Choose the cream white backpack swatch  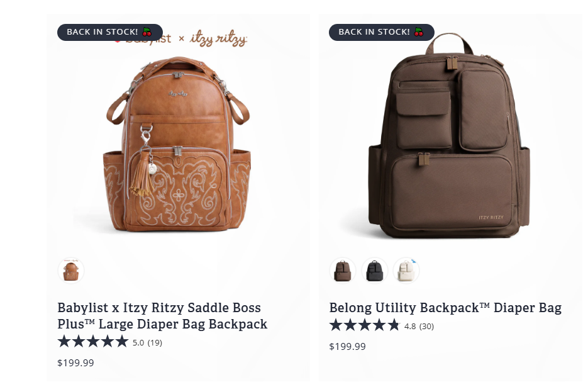coord(406,271)
